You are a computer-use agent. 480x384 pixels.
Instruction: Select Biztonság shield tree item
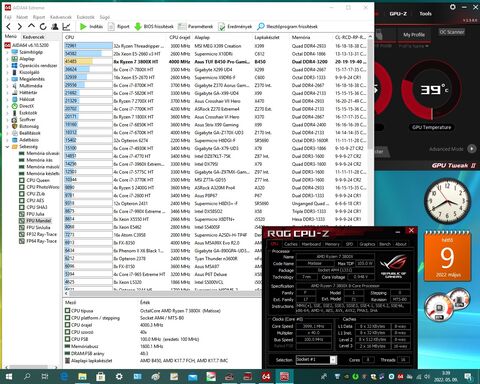tap(29, 126)
